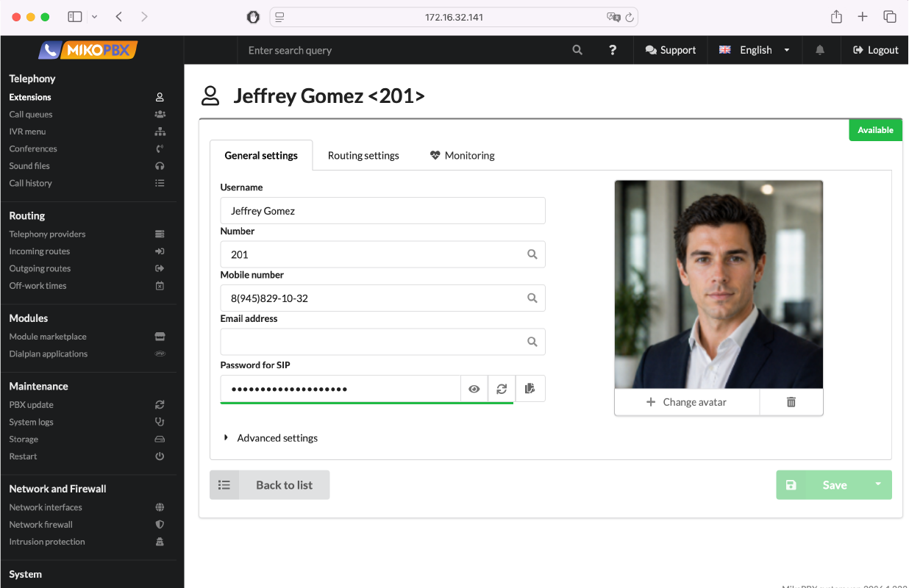Open Extensions in the sidebar
This screenshot has width=909, height=588.
pyautogui.click(x=30, y=97)
